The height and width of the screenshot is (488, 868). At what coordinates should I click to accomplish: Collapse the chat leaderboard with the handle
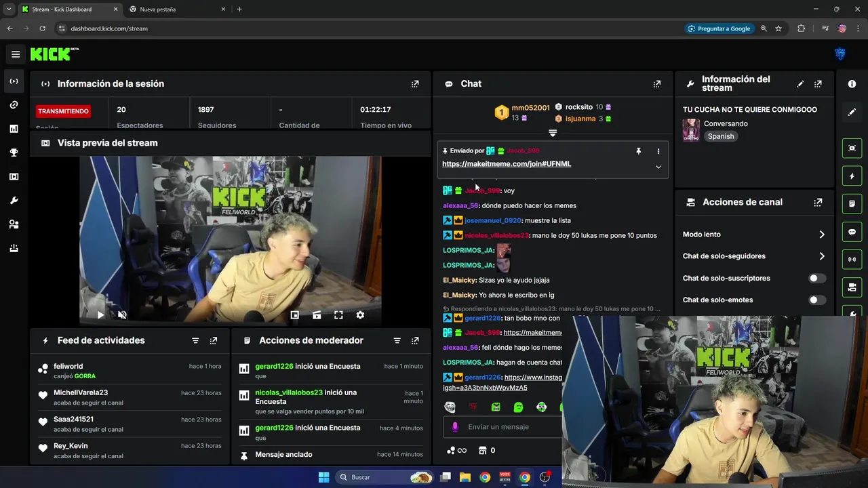[552, 133]
